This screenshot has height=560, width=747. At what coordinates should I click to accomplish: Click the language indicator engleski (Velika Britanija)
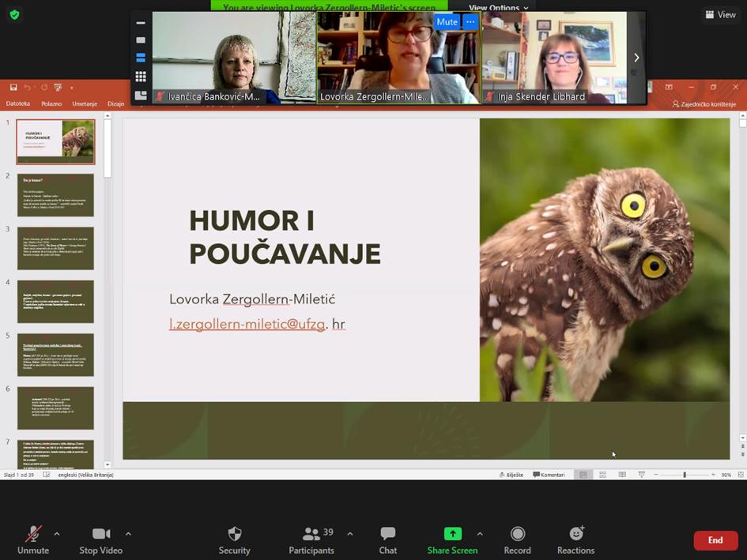click(85, 475)
